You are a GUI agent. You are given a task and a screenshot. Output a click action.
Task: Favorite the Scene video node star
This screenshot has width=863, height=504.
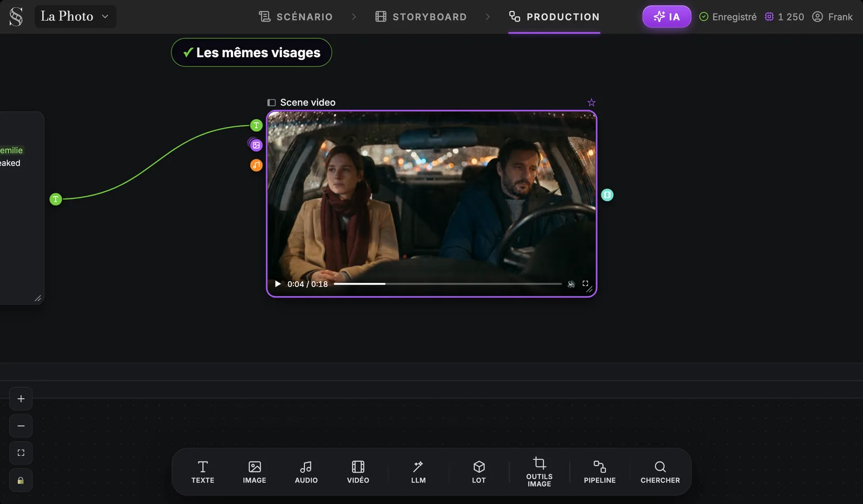click(x=591, y=102)
